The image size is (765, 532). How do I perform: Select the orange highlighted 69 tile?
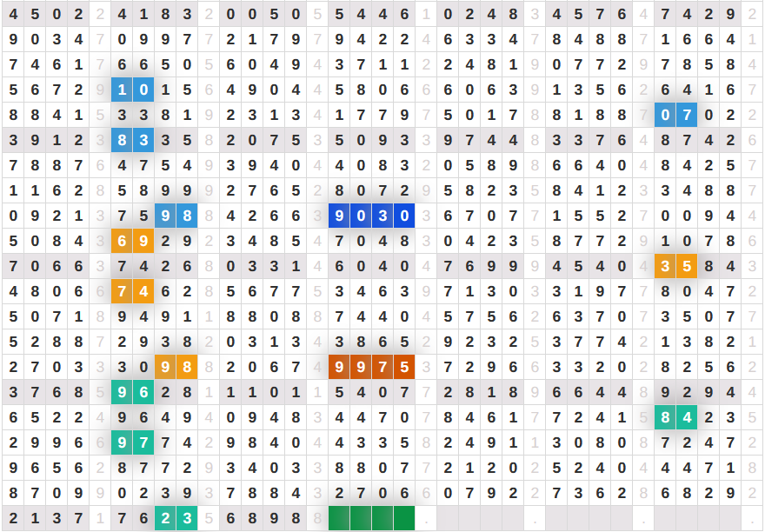[133, 241]
